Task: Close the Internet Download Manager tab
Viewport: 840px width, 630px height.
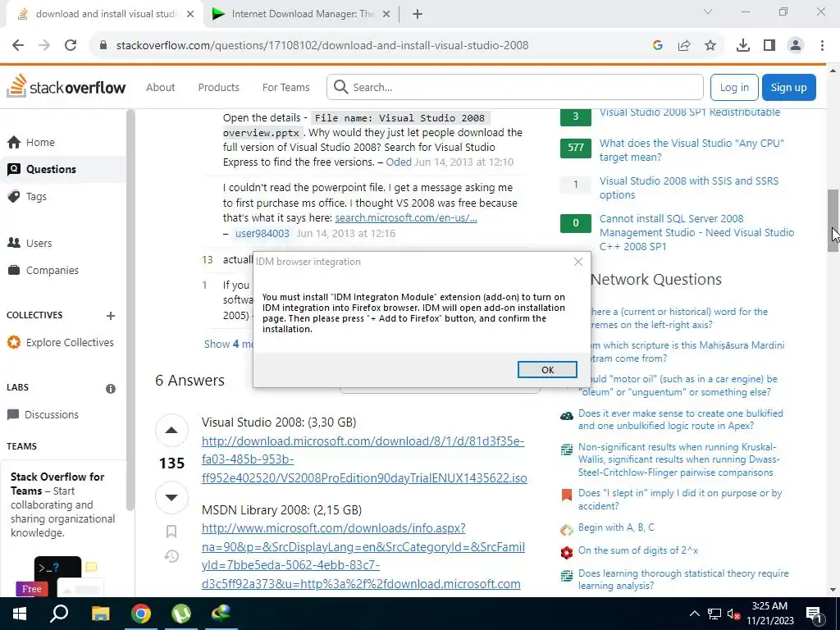Action: click(386, 15)
